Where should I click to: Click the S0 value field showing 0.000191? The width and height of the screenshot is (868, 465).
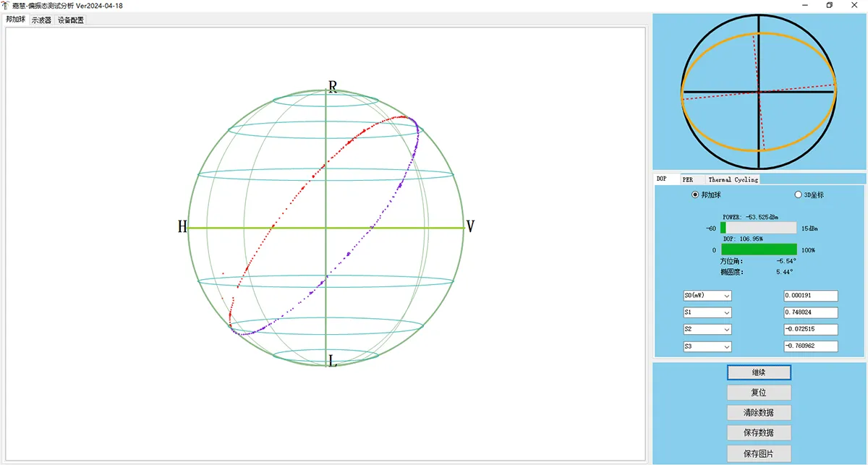[x=811, y=296]
